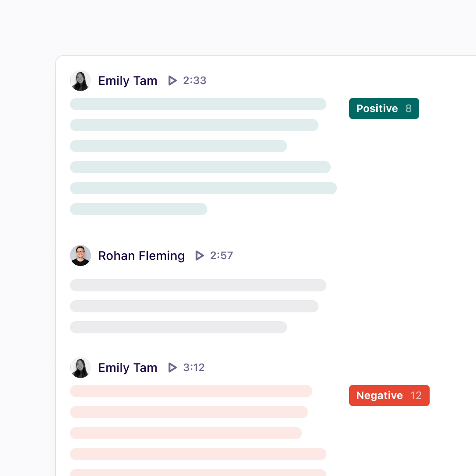This screenshot has height=476, width=476.
Task: Select Emily Tam's name on the 3:12 entry
Action: click(128, 367)
